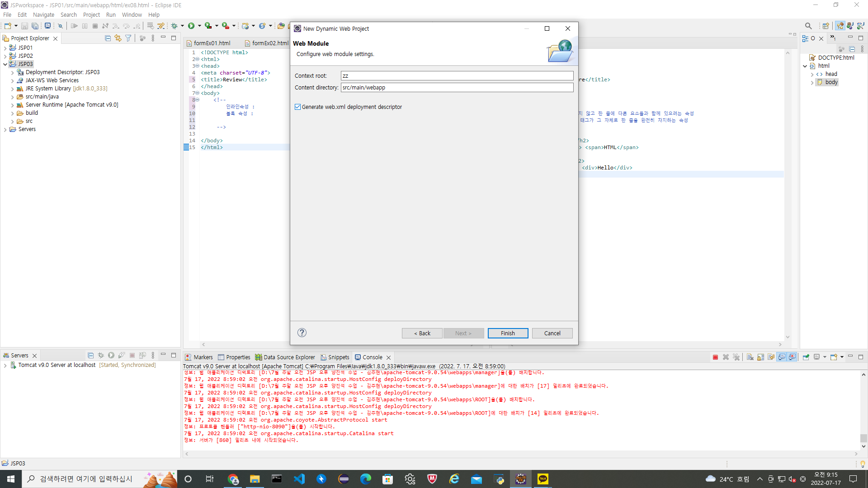Open the dialog help question mark icon
Image resolution: width=868 pixels, height=488 pixels.
pos(302,333)
